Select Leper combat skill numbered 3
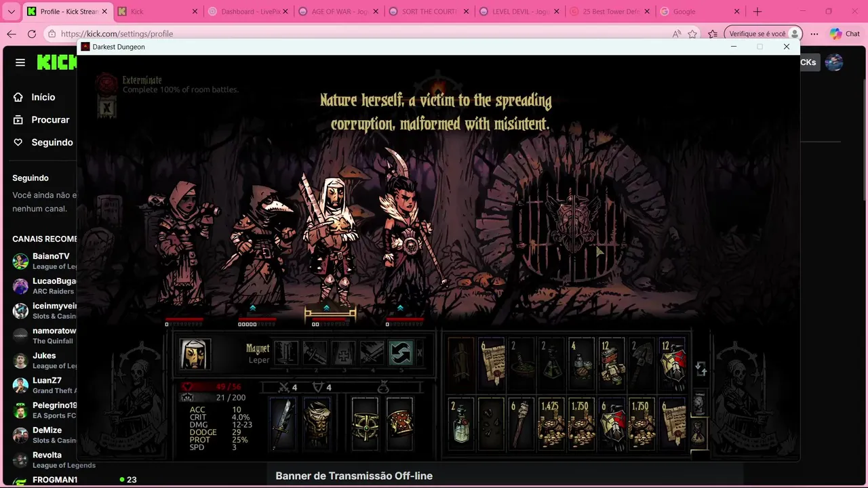Screen dimensions: 868x488 tap(344, 354)
